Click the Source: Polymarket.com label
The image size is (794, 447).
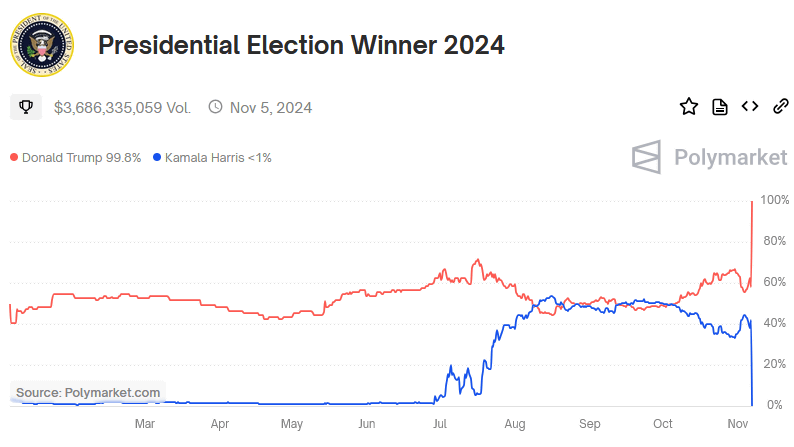pos(88,392)
